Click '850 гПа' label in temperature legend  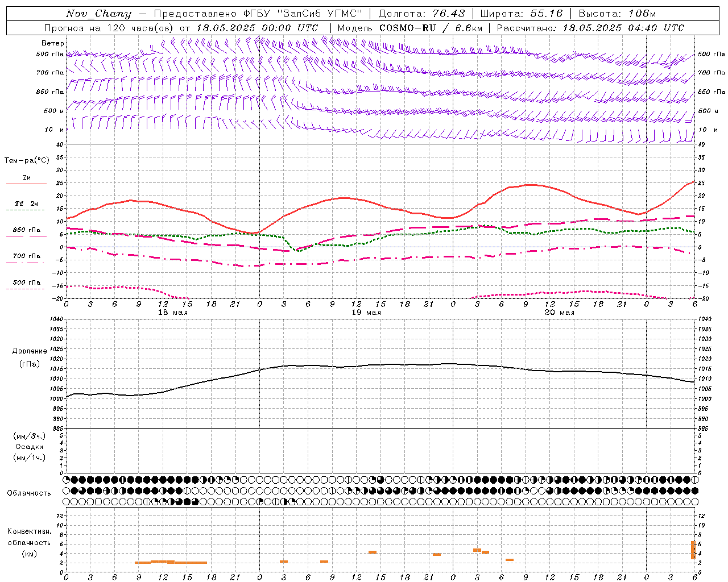point(27,230)
